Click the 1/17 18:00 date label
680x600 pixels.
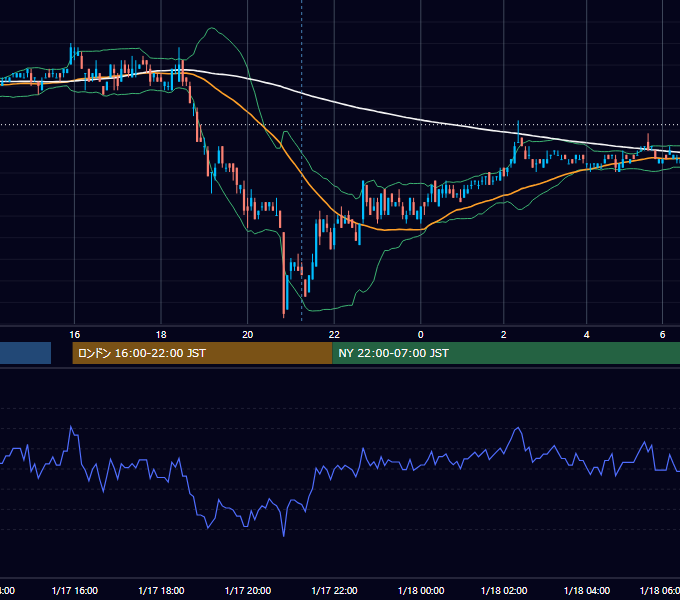pos(161,590)
